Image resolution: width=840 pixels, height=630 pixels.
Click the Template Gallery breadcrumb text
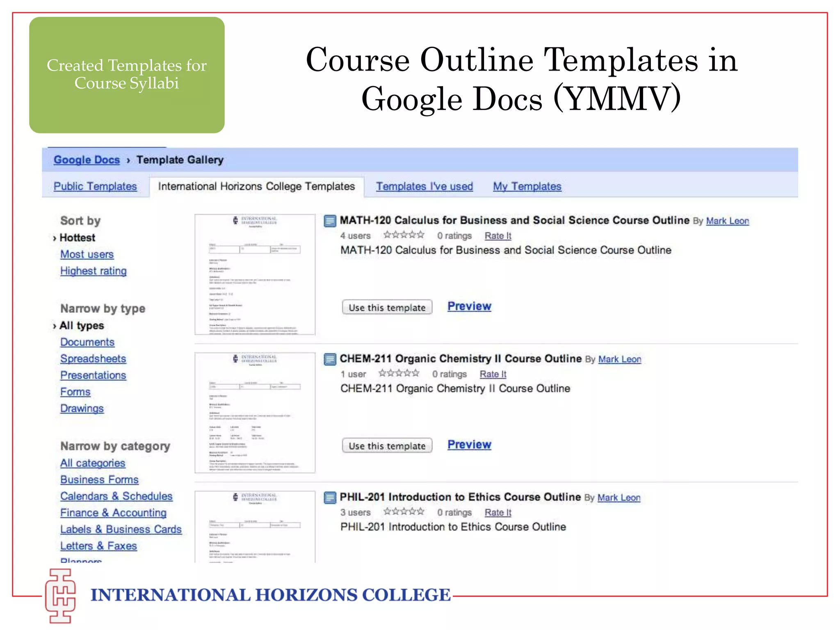pos(180,160)
